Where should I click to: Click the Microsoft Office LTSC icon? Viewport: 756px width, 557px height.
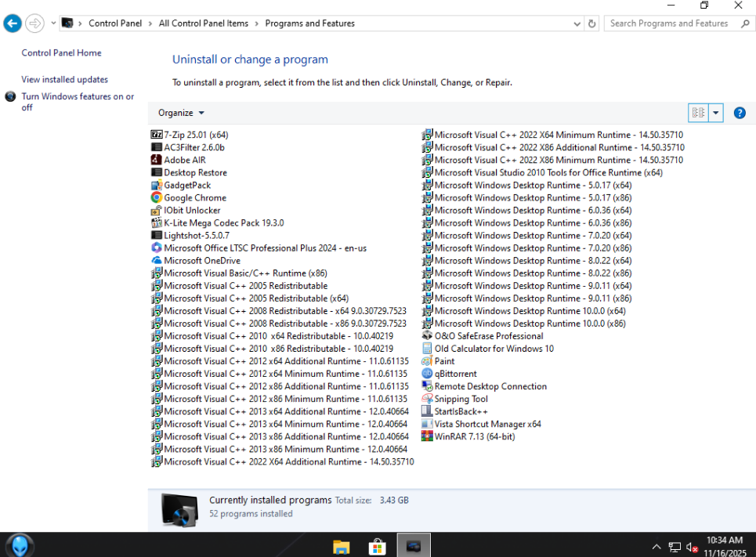(x=156, y=248)
